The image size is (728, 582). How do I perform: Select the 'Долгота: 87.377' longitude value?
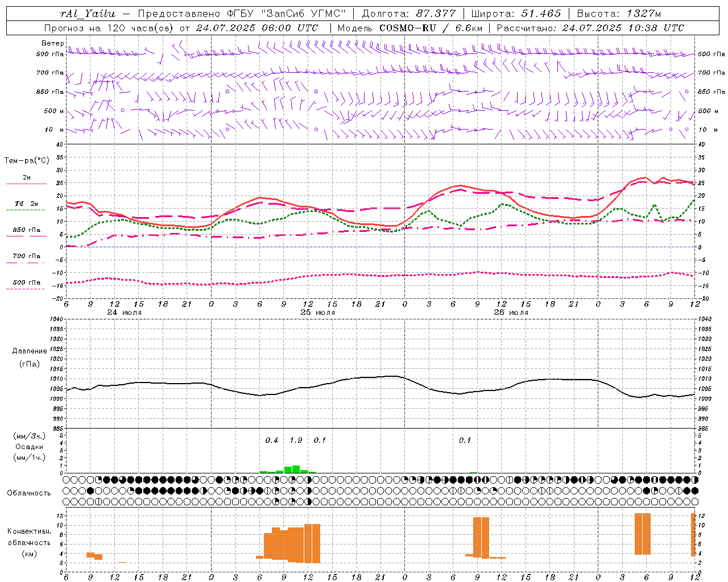coord(410,14)
